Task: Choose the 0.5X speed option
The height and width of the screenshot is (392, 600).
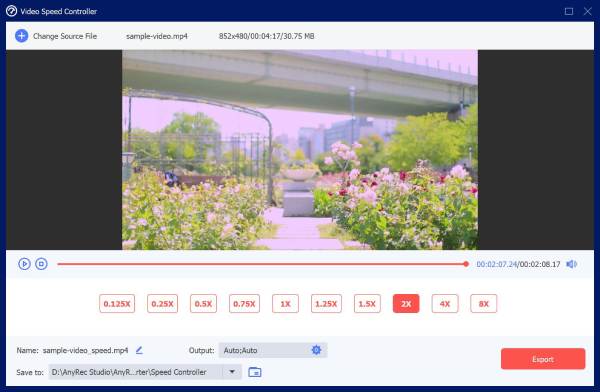Action: click(x=203, y=304)
